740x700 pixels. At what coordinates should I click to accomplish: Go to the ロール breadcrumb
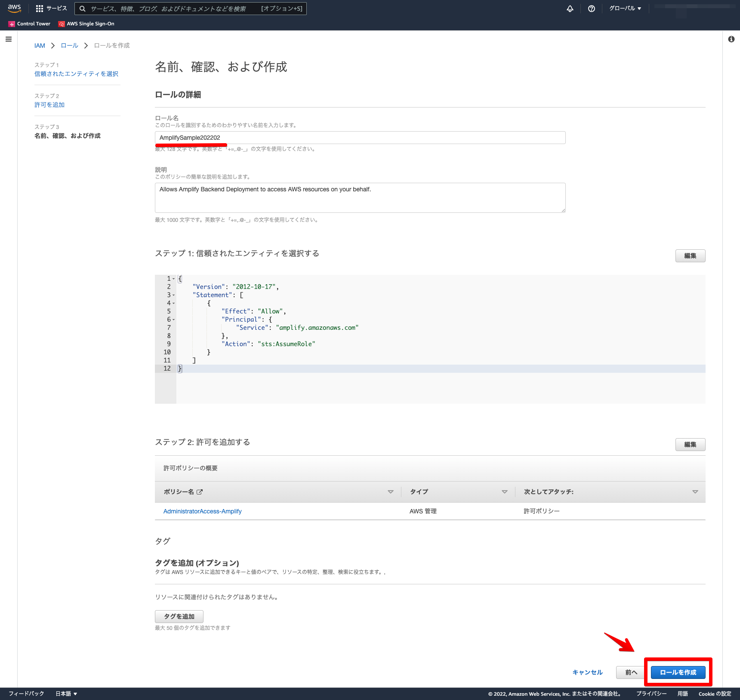tap(69, 46)
